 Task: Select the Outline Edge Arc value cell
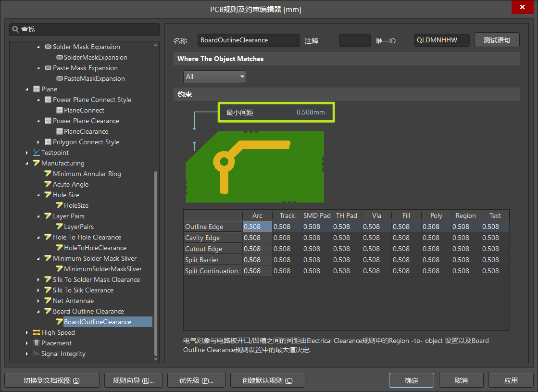(x=257, y=226)
